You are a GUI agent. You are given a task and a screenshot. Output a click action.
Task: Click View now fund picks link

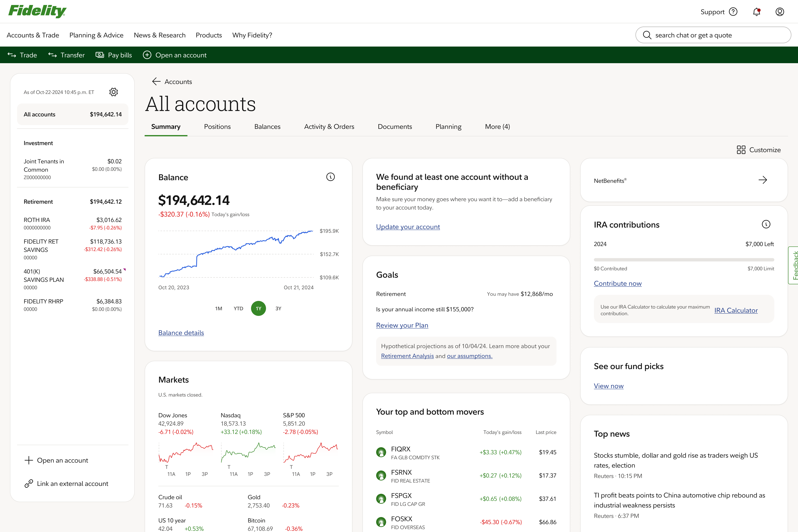[609, 386]
